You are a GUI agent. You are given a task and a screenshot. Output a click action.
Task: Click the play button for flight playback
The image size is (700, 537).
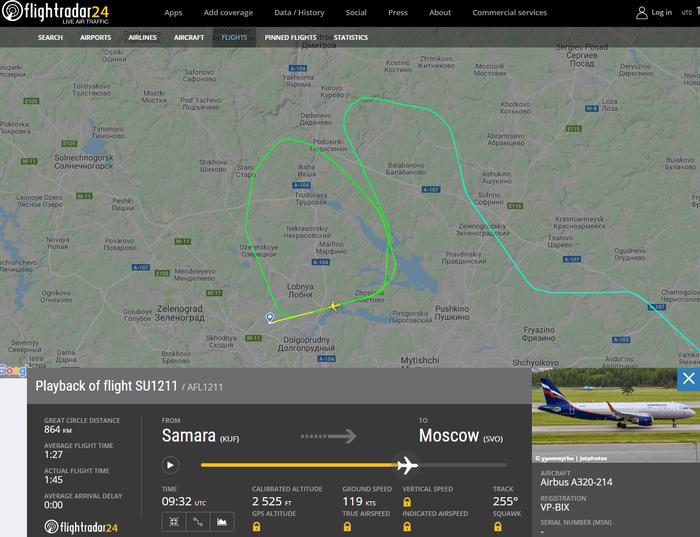[x=171, y=465]
